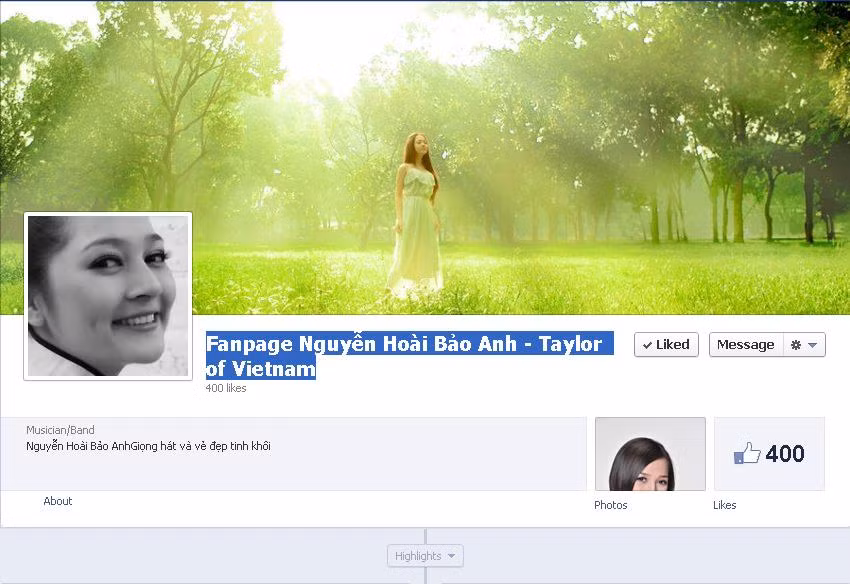This screenshot has height=584, width=850.
Task: Open the gear settings dropdown
Action: coord(804,345)
